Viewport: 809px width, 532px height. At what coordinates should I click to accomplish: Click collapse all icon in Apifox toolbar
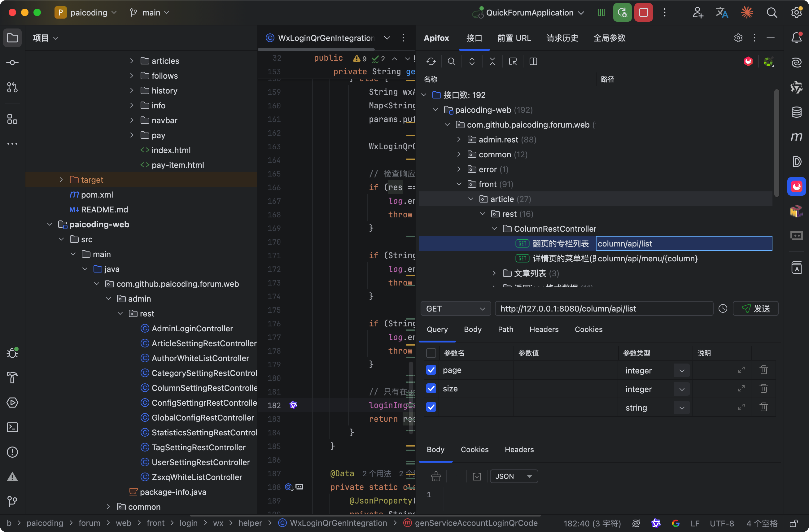(492, 62)
